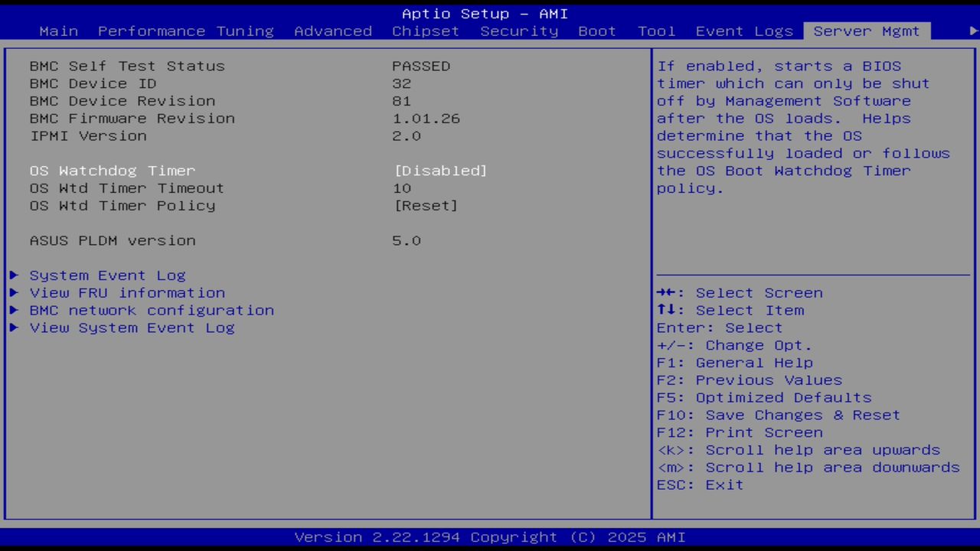Viewport: 980px width, 551px height.
Task: Click the View FRU information triangle icon
Action: point(14,293)
